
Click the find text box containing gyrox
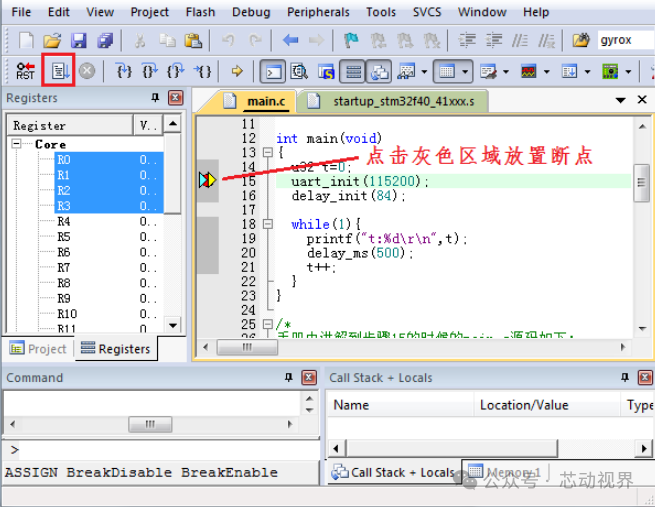click(626, 40)
